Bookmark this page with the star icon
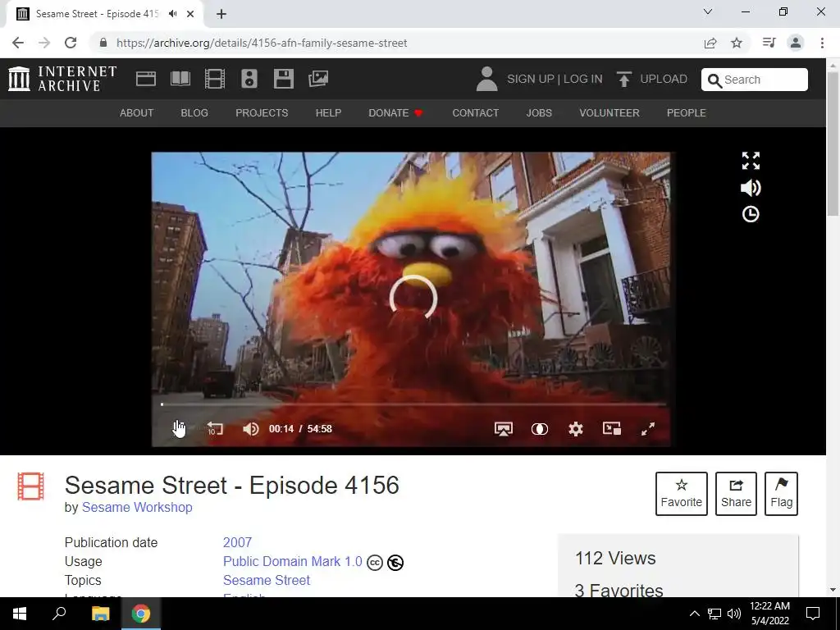The height and width of the screenshot is (630, 840). pyautogui.click(x=737, y=43)
